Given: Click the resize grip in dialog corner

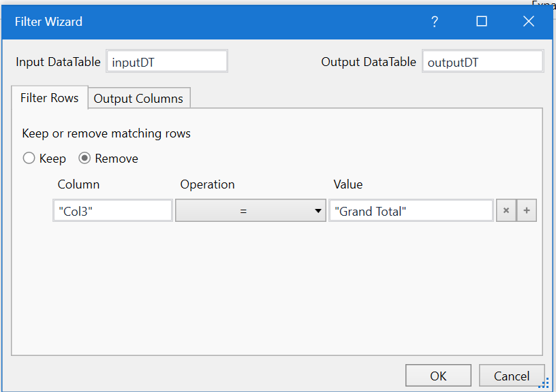Looking at the screenshot, I should 543,385.
